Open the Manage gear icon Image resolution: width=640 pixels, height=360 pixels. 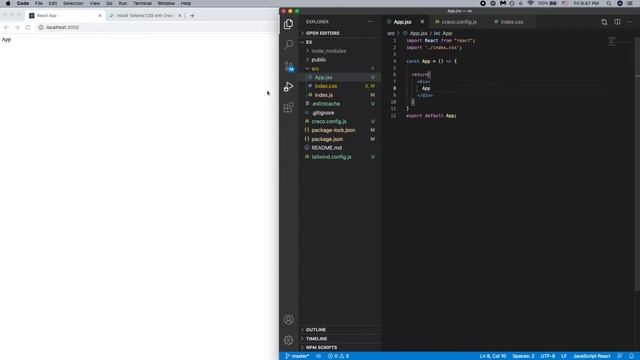point(289,340)
